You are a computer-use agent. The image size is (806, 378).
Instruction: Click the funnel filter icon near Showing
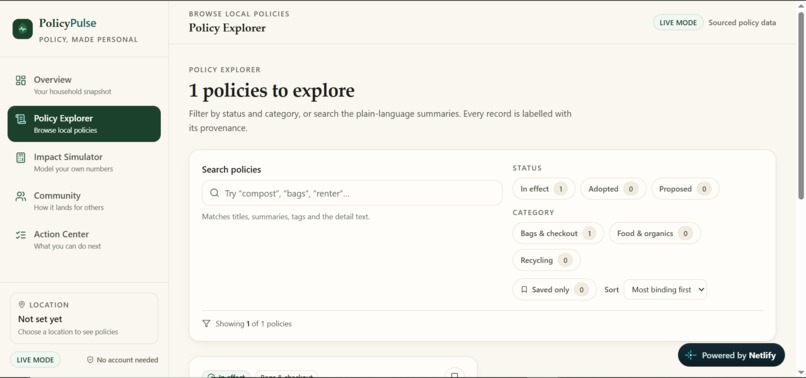tap(206, 323)
